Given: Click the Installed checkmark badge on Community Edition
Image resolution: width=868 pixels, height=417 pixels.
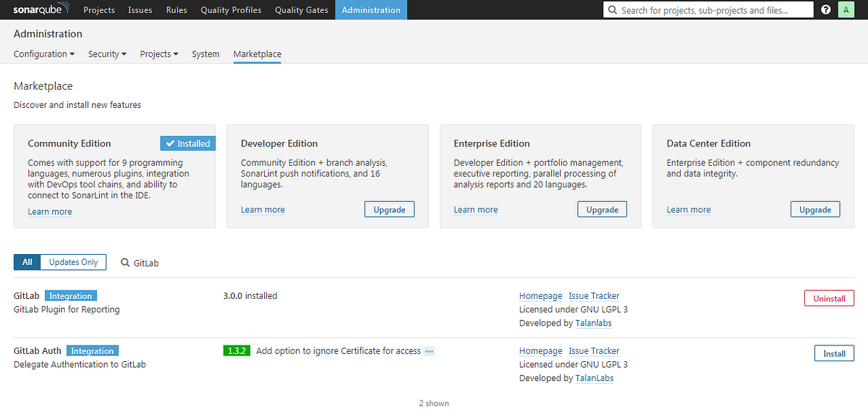Looking at the screenshot, I should point(187,143).
